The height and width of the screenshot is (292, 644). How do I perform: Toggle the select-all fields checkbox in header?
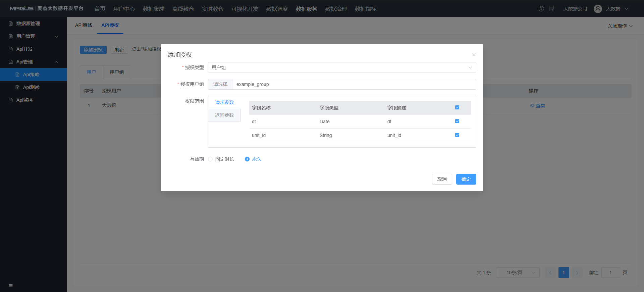pyautogui.click(x=457, y=107)
